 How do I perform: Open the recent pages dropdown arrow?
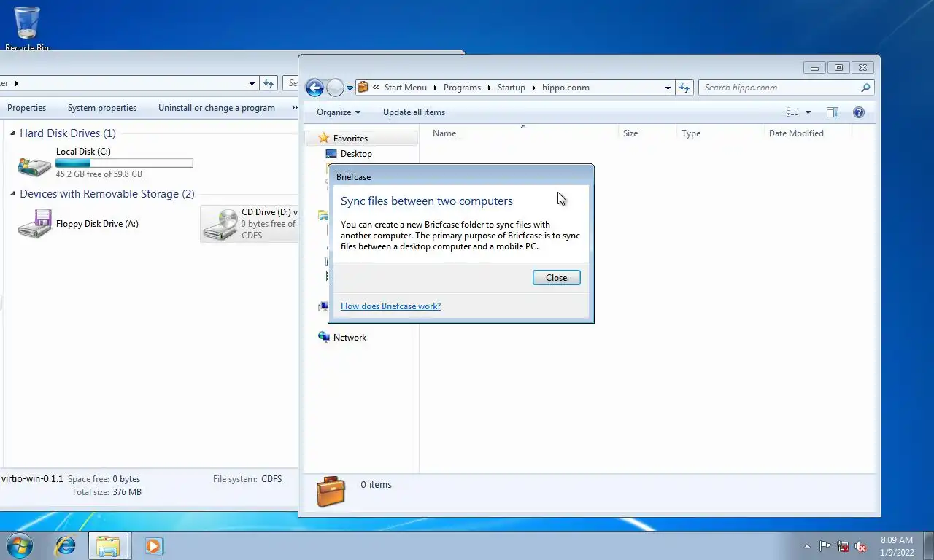(350, 88)
